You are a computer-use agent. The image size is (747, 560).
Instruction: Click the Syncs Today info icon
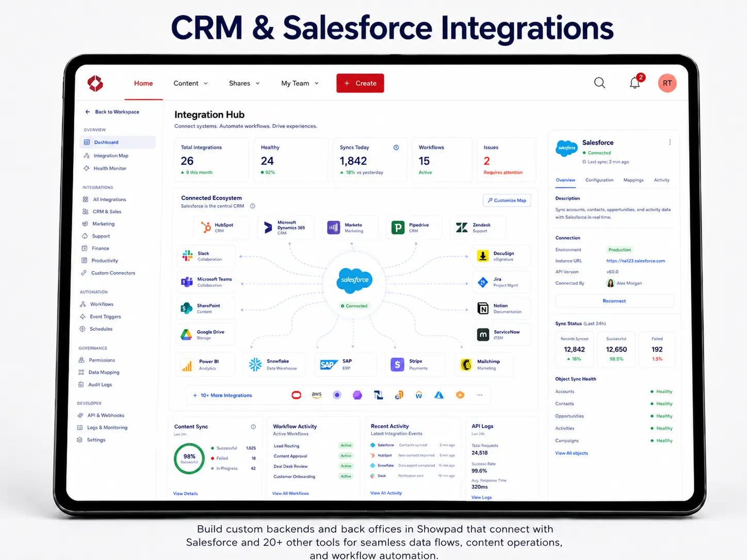tap(396, 147)
